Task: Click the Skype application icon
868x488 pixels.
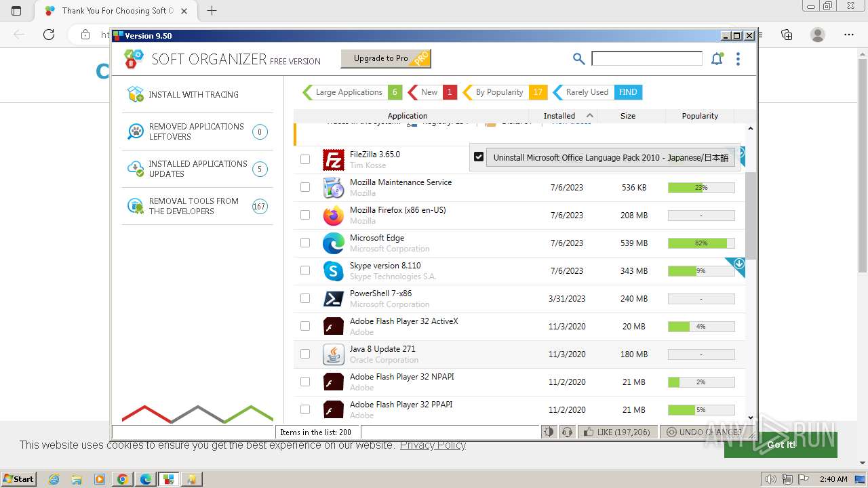Action: coord(333,271)
